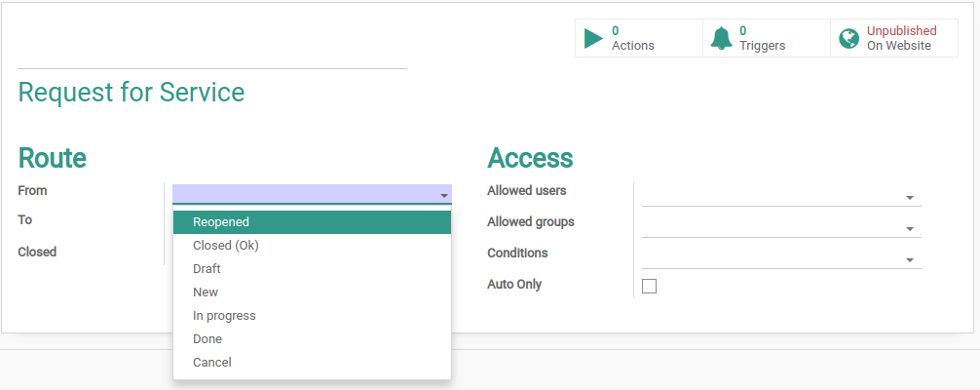The height and width of the screenshot is (390, 980).
Task: Open the 0 Triggers stat button
Action: pyautogui.click(x=767, y=38)
